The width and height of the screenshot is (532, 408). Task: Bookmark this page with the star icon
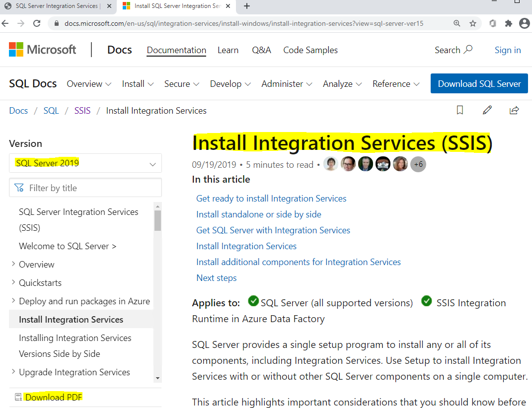(x=472, y=23)
